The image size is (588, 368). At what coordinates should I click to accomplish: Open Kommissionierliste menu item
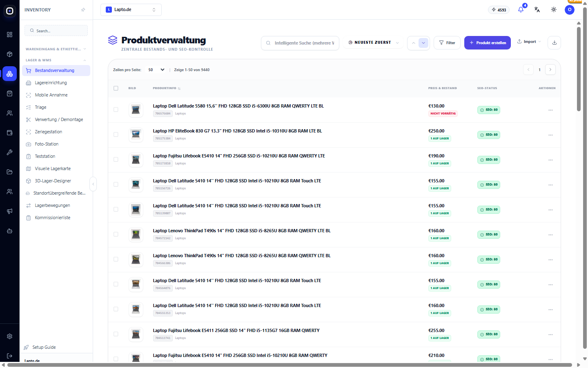coord(56,218)
